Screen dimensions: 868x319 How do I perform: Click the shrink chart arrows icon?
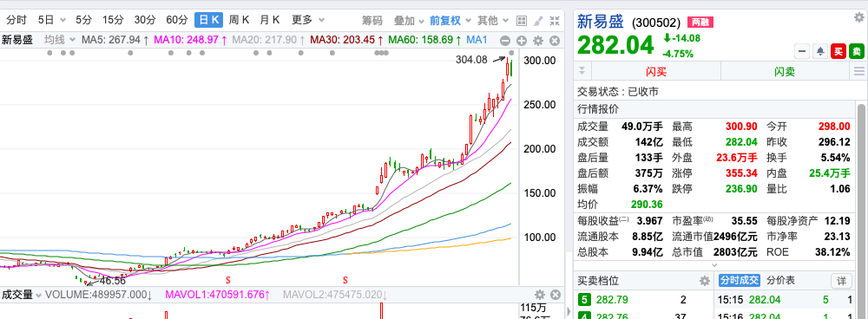pyautogui.click(x=555, y=21)
